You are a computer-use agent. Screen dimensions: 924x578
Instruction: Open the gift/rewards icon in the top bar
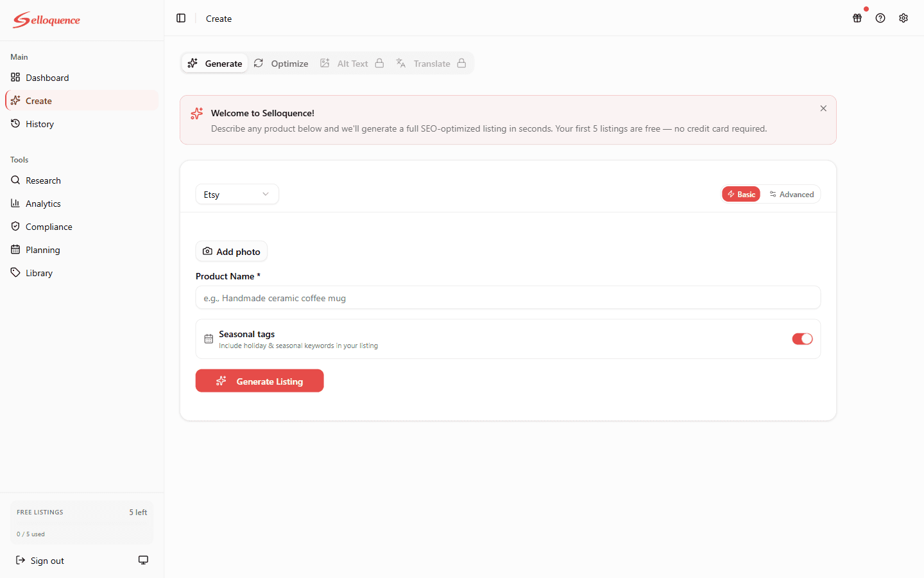[857, 18]
